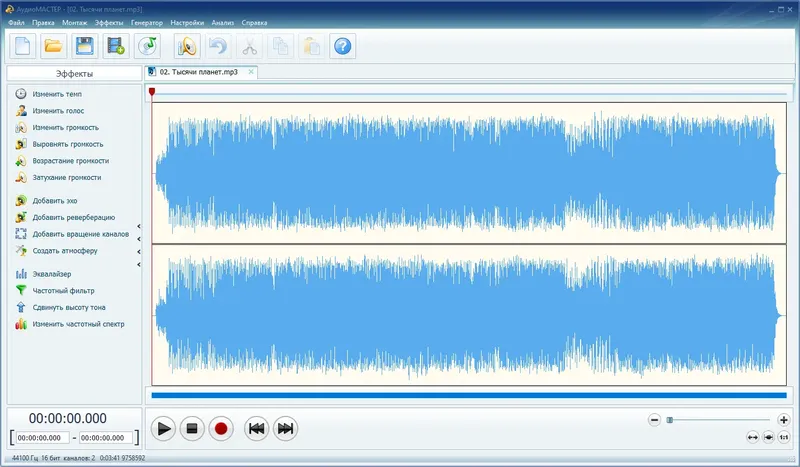Select the Затухание громкости effect
This screenshot has width=800, height=467.
point(58,178)
